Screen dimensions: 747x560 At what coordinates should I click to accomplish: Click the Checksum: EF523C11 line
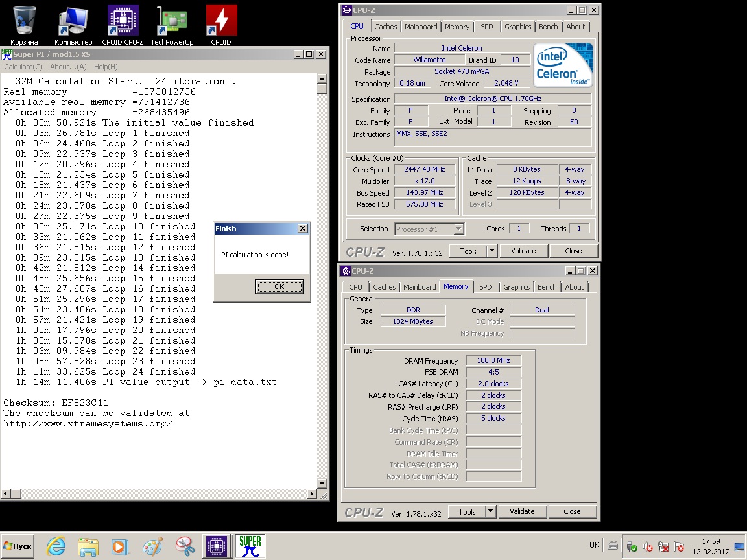[x=56, y=403]
